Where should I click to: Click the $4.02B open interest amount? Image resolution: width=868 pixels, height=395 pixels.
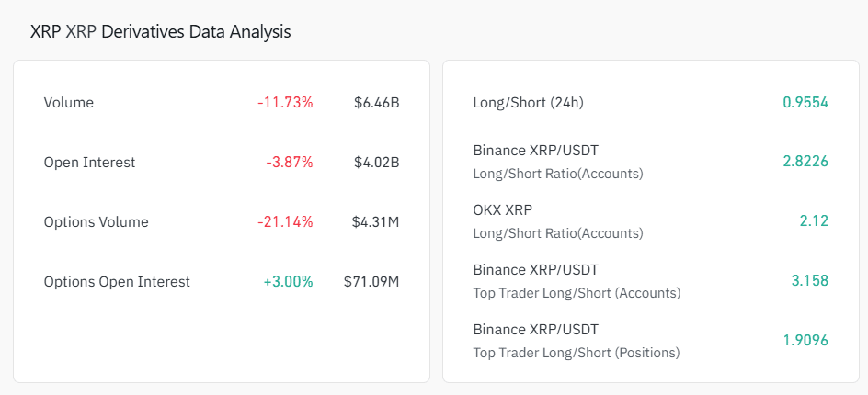point(376,163)
